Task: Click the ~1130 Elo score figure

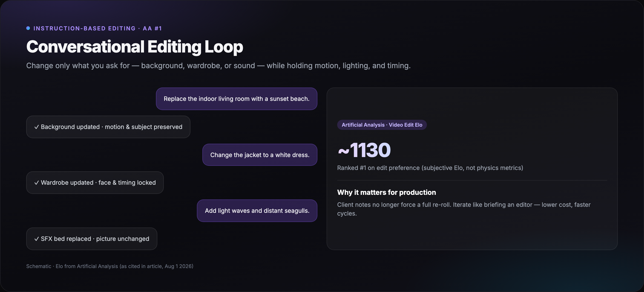Action: pyautogui.click(x=364, y=150)
